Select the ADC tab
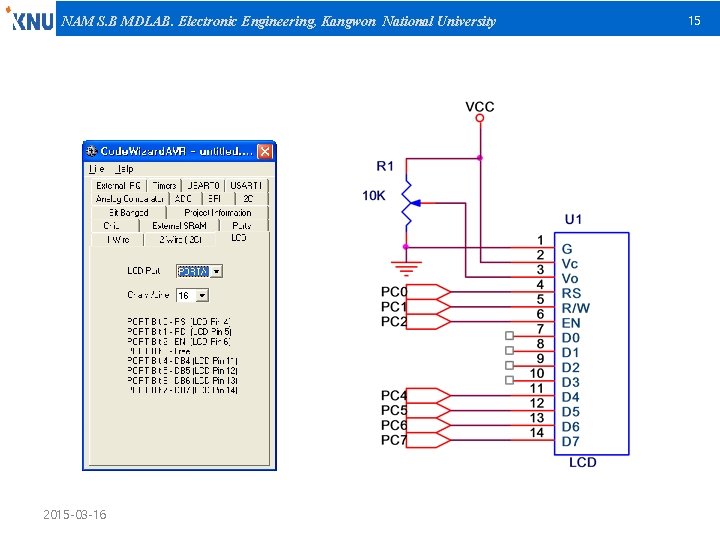The height and width of the screenshot is (540, 720). click(185, 199)
